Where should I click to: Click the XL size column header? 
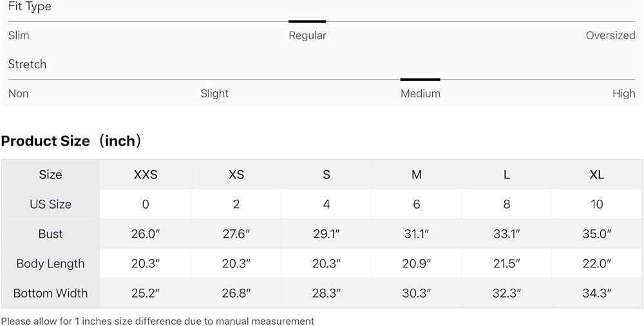597,175
